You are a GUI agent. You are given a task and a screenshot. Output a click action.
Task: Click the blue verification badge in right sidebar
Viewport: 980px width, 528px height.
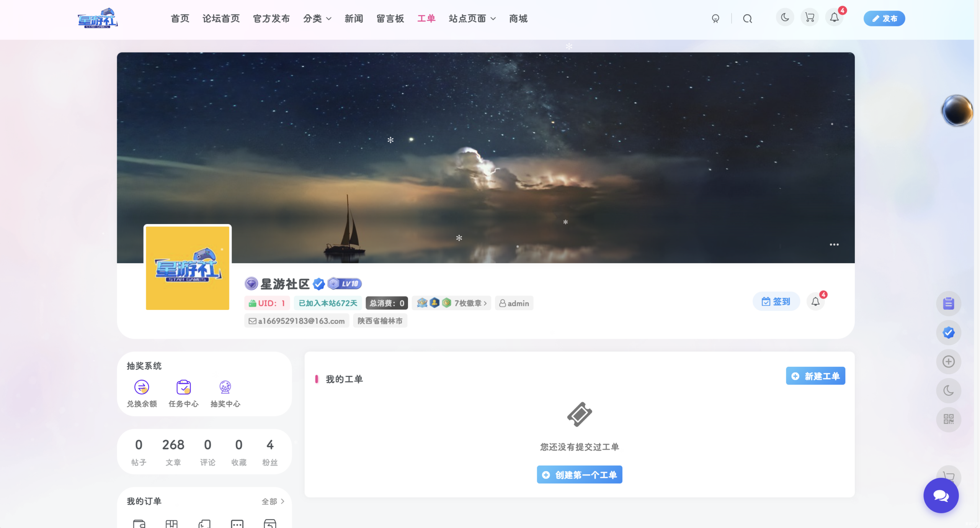[948, 332]
